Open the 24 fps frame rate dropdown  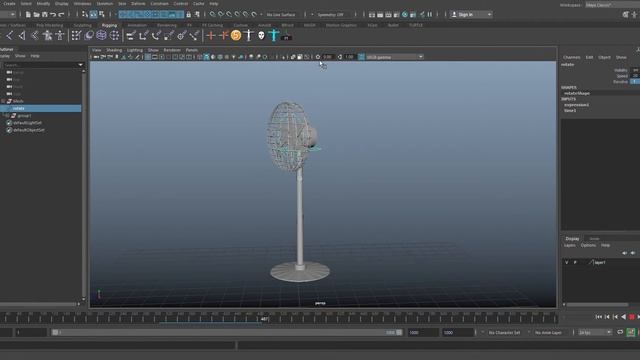(594, 333)
